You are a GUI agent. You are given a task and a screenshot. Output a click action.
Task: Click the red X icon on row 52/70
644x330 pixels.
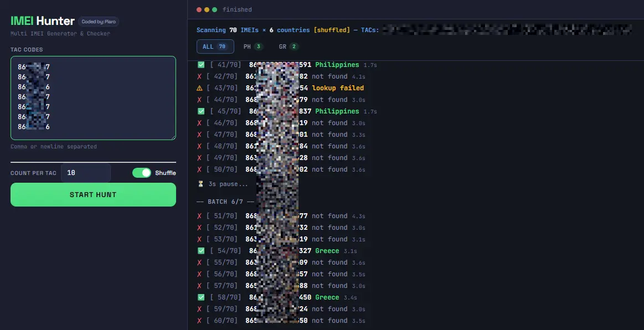[x=199, y=228]
